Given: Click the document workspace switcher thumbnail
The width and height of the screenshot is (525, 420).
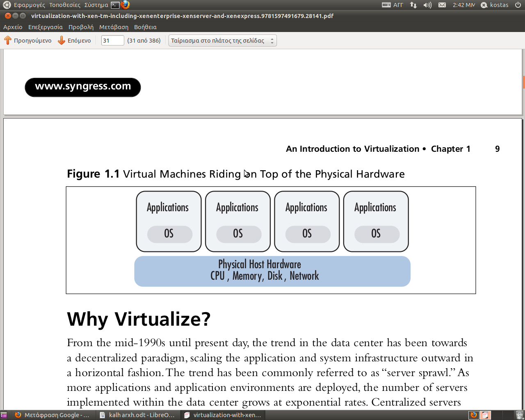Looking at the screenshot, I should (486, 415).
